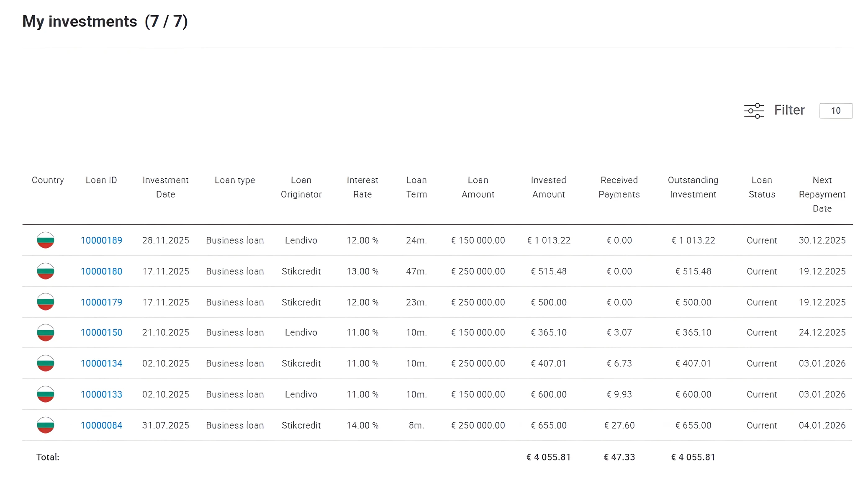Open loan 10000084 link

[101, 425]
